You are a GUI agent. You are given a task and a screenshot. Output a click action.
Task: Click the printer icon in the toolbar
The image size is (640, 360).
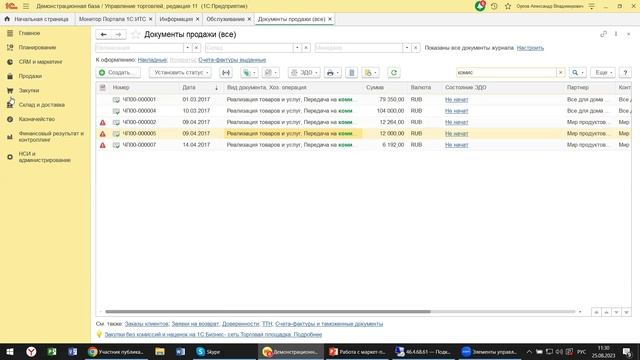[x=333, y=73]
